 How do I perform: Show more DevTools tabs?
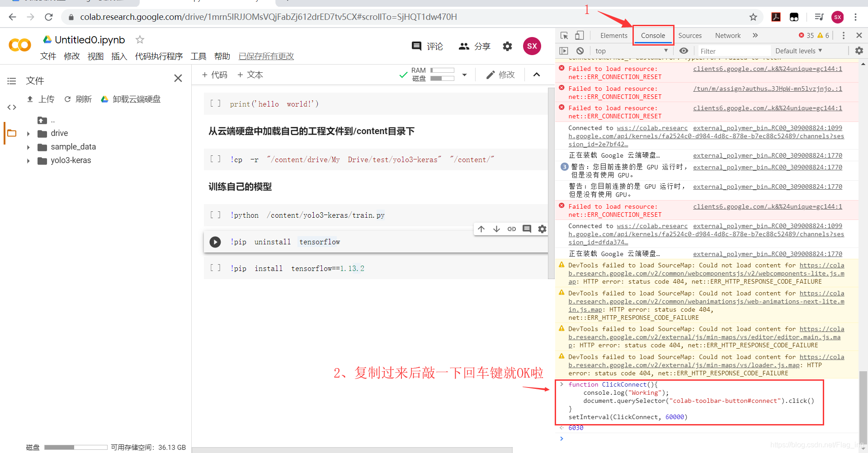pyautogui.click(x=755, y=36)
